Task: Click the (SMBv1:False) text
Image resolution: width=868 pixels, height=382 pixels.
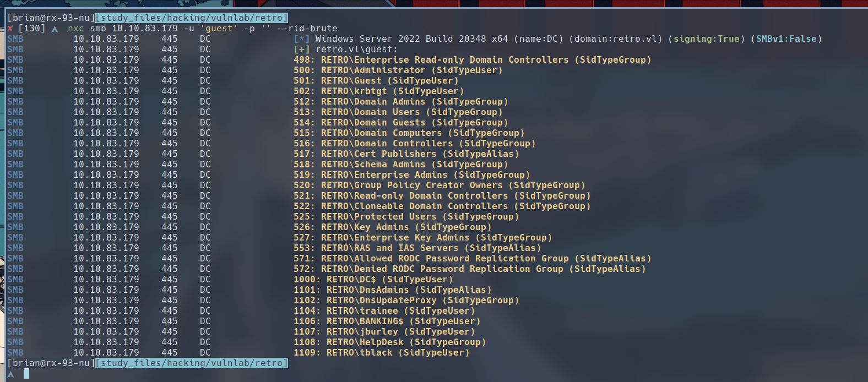Action: [786, 39]
